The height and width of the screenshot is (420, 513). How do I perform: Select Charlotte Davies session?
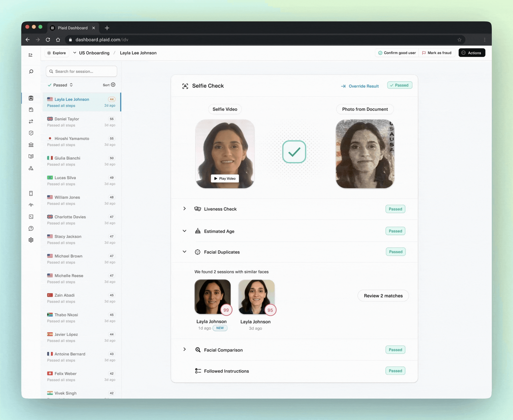tap(82, 220)
